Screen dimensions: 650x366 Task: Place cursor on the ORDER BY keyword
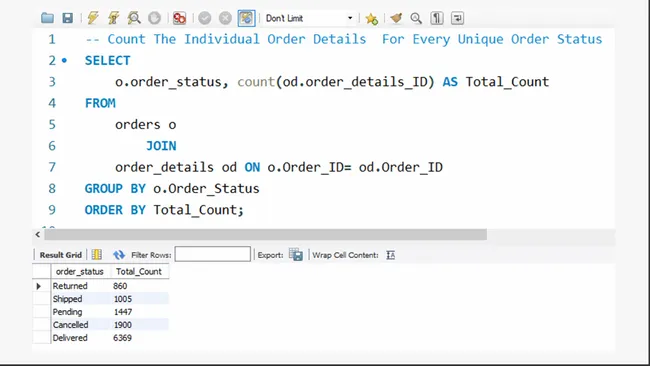click(x=115, y=210)
